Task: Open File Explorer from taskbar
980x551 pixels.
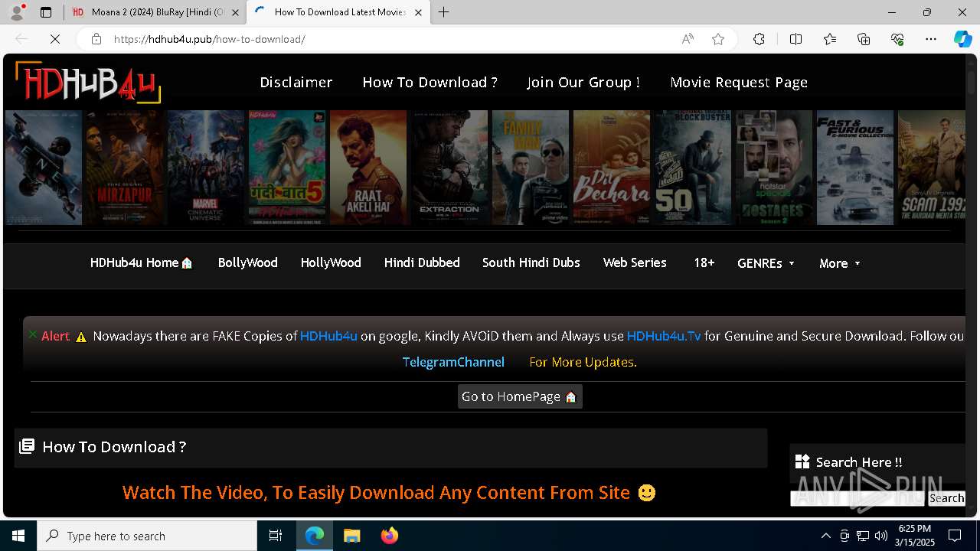Action: click(352, 536)
